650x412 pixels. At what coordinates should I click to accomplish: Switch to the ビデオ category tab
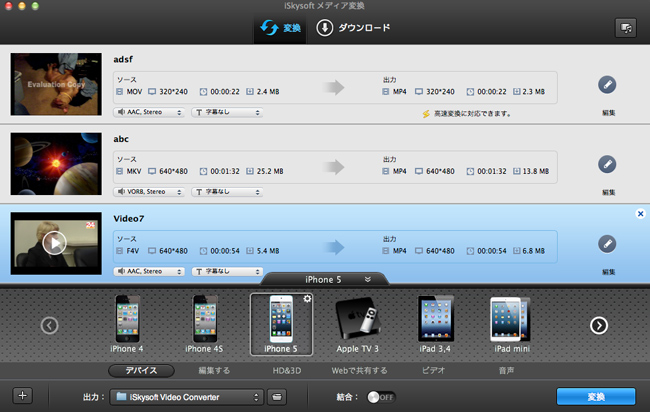click(x=433, y=371)
